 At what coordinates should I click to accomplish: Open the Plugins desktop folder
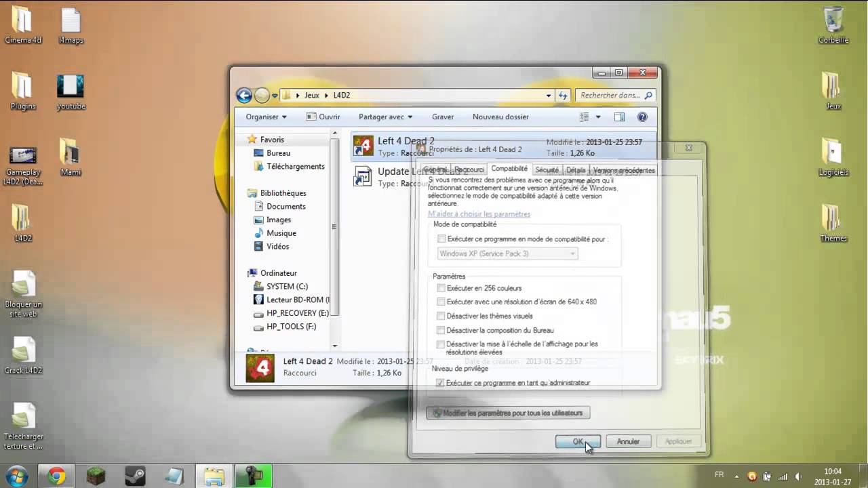point(22,91)
